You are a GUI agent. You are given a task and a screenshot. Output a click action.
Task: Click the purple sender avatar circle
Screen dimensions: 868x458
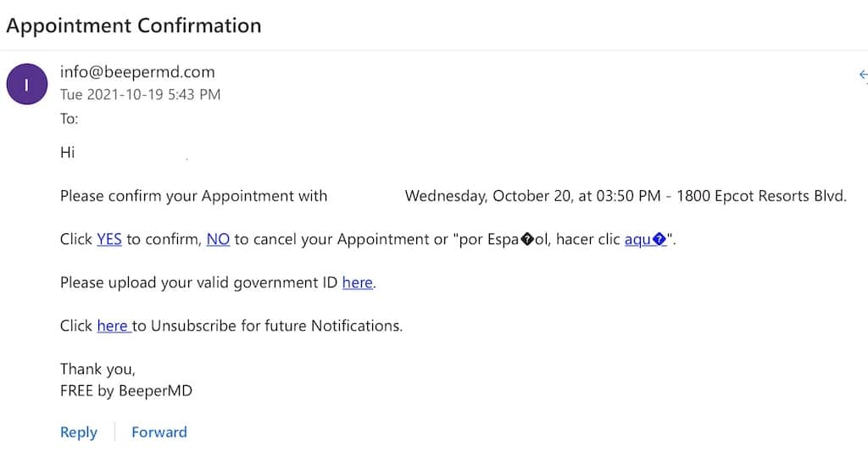pos(26,84)
